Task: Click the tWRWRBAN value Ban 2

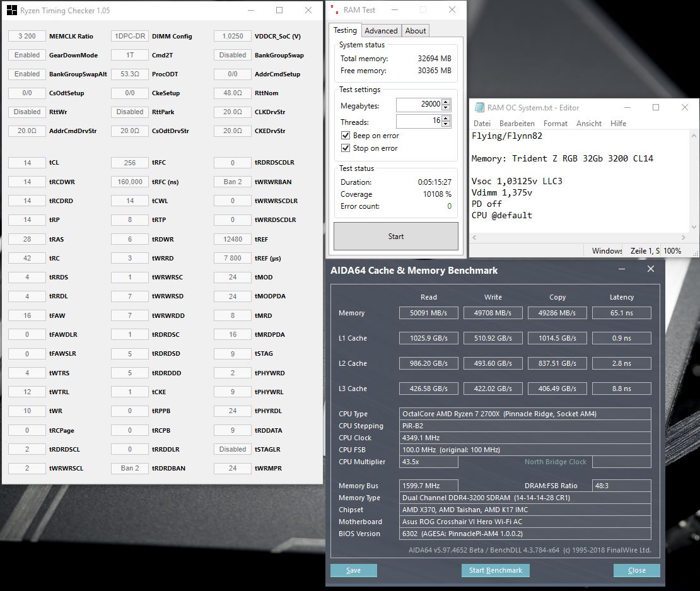Action: click(233, 182)
